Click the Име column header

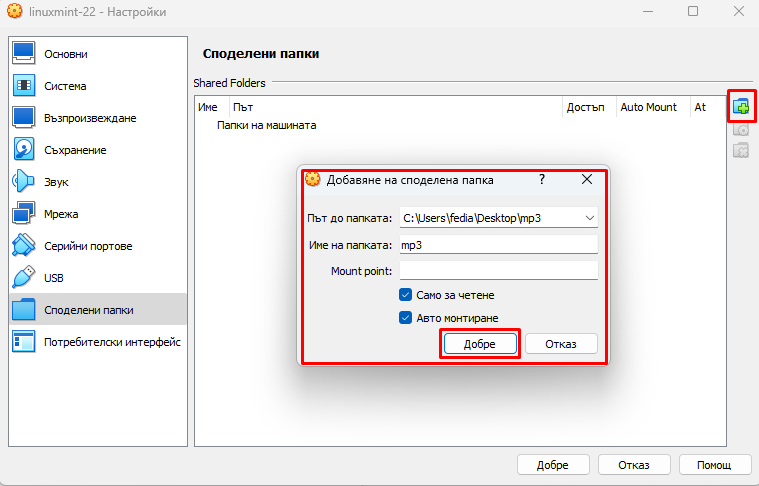tap(212, 107)
